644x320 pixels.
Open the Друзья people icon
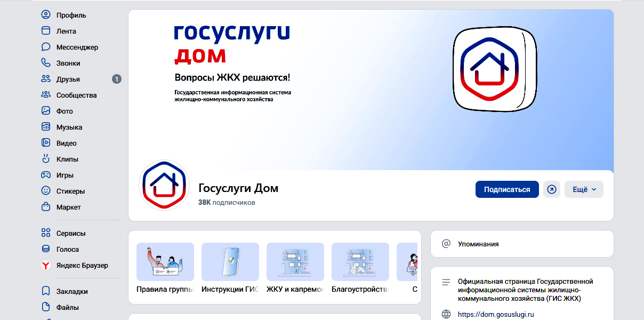(46, 79)
